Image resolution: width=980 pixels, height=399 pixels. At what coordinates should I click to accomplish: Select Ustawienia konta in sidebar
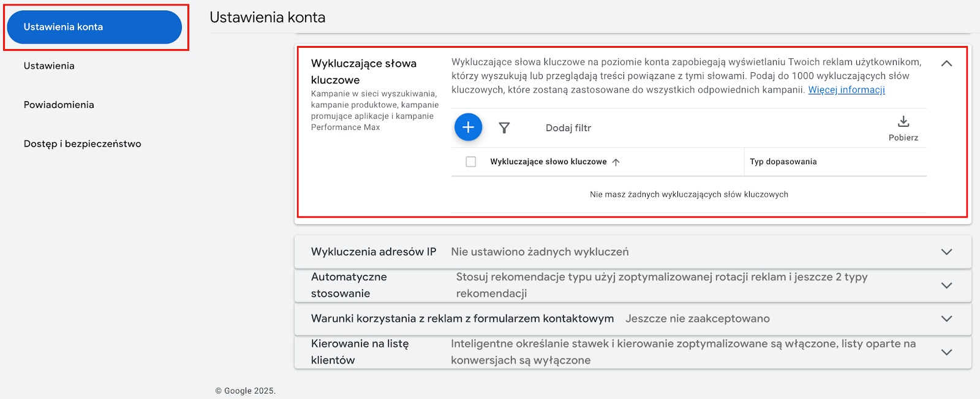[x=94, y=27]
